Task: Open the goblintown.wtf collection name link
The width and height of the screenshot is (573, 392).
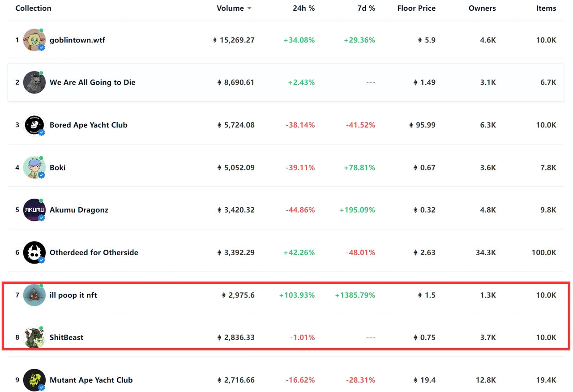Action: point(77,40)
